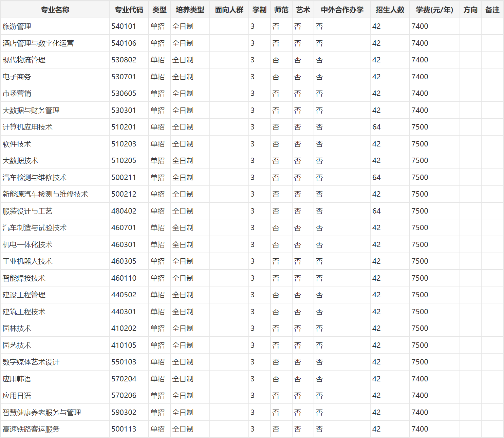Click major code 530802
Image resolution: width=504 pixels, height=438 pixels.
pyautogui.click(x=124, y=60)
